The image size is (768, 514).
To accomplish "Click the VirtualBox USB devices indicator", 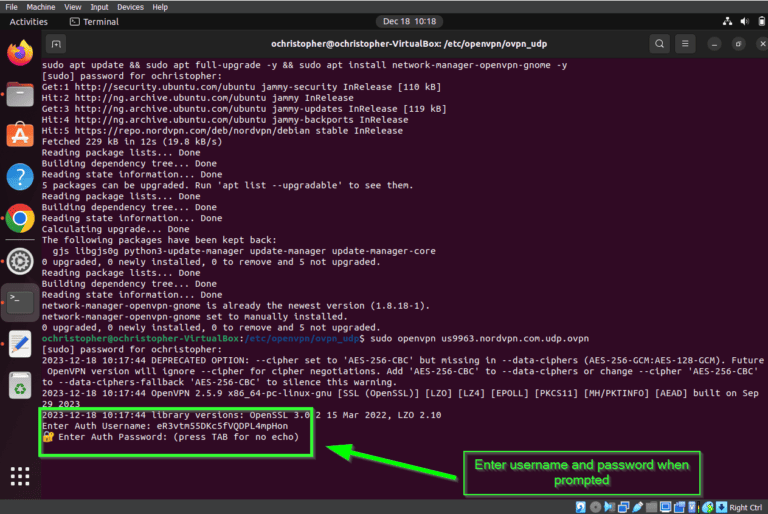I will coord(637,507).
